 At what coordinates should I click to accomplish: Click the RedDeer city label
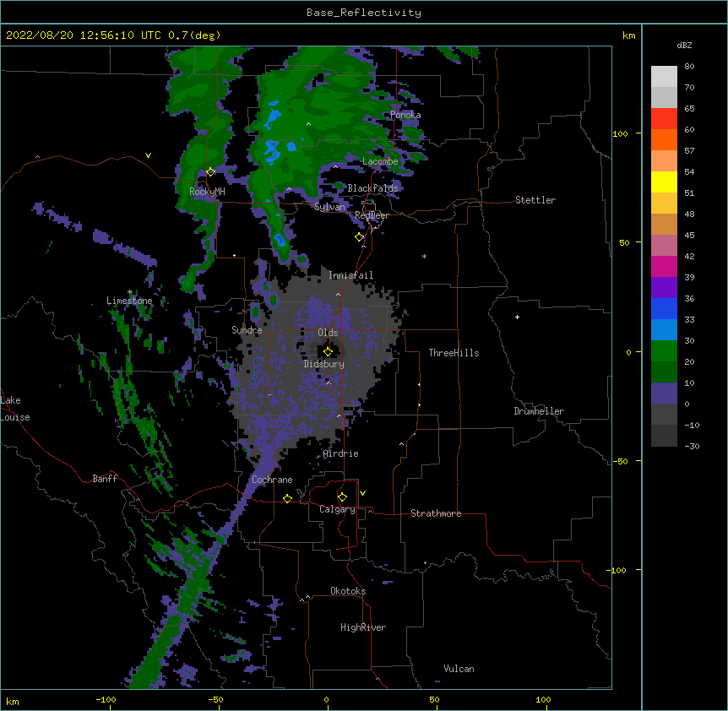[x=372, y=215]
